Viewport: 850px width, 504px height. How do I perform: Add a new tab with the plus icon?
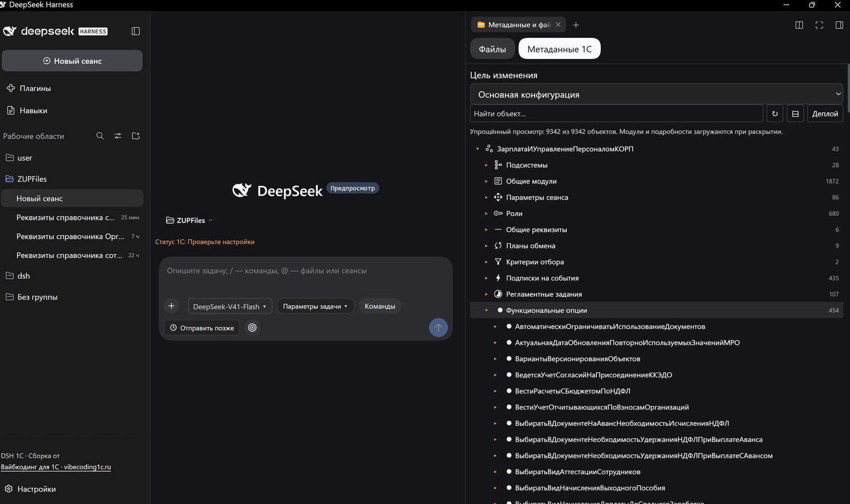pyautogui.click(x=576, y=25)
